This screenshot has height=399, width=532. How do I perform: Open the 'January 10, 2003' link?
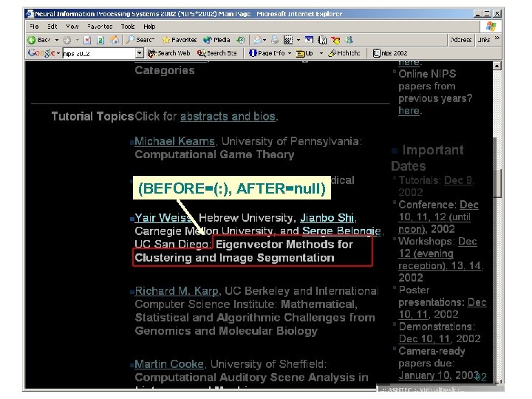click(x=438, y=375)
